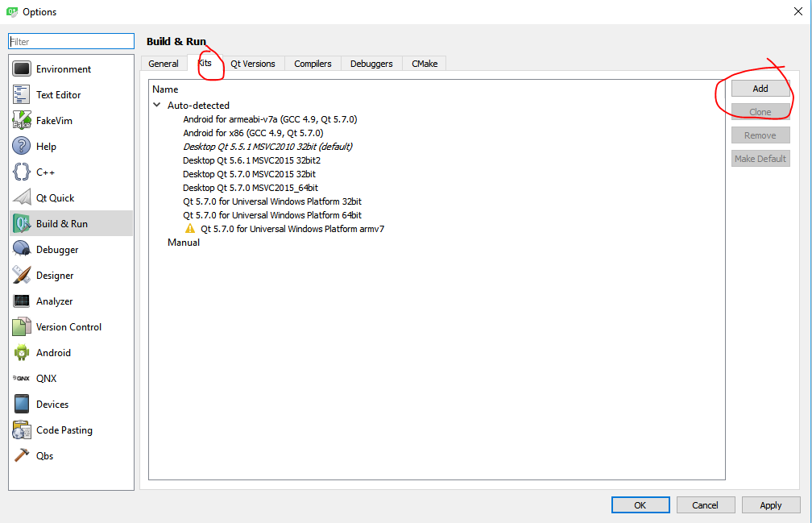Open the Environment category label
This screenshot has width=812, height=523.
point(64,68)
